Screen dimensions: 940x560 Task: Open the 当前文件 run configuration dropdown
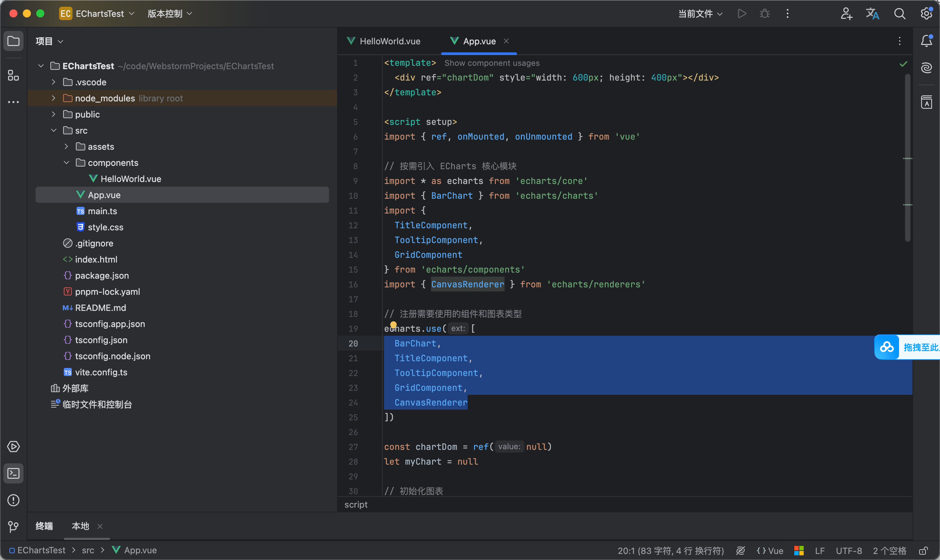tap(700, 14)
